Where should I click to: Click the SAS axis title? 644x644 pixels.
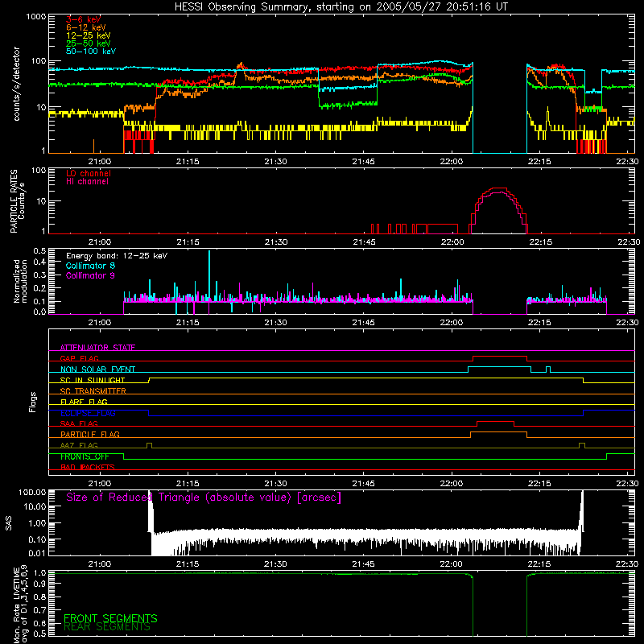(x=8, y=522)
